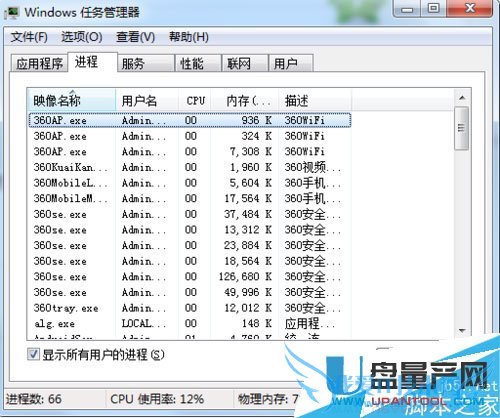Select the alg.exe process row
Screen dimensions: 500x418
click(190, 323)
